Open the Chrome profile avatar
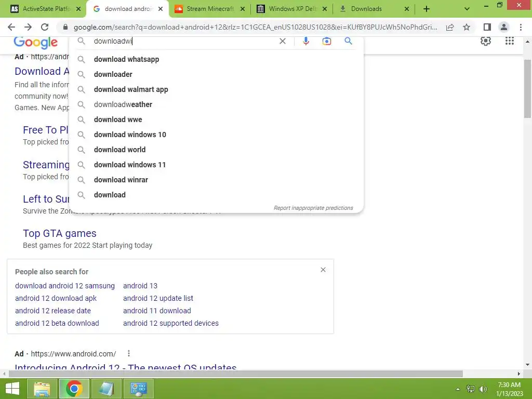Screen dimensions: 532x399 point(504,27)
